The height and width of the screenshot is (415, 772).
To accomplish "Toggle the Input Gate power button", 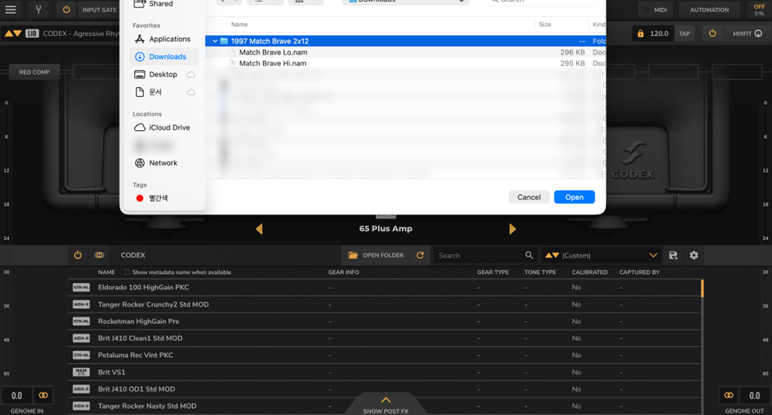I will (x=66, y=10).
